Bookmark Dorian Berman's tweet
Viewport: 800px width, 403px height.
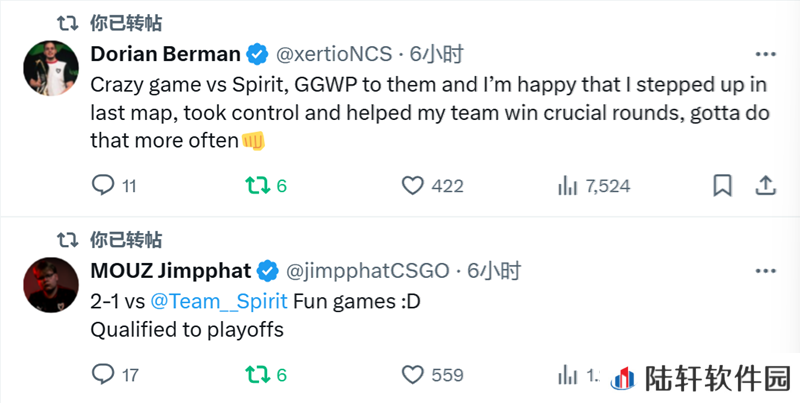click(x=721, y=185)
